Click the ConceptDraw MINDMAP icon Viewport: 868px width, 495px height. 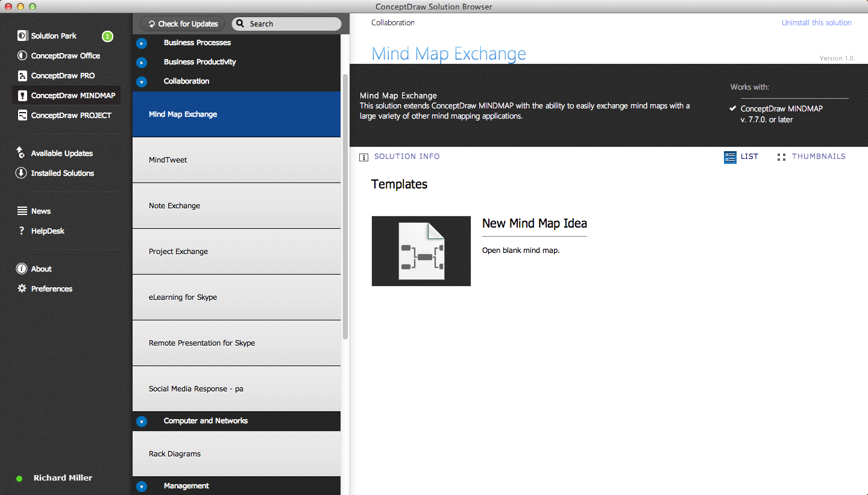click(22, 96)
